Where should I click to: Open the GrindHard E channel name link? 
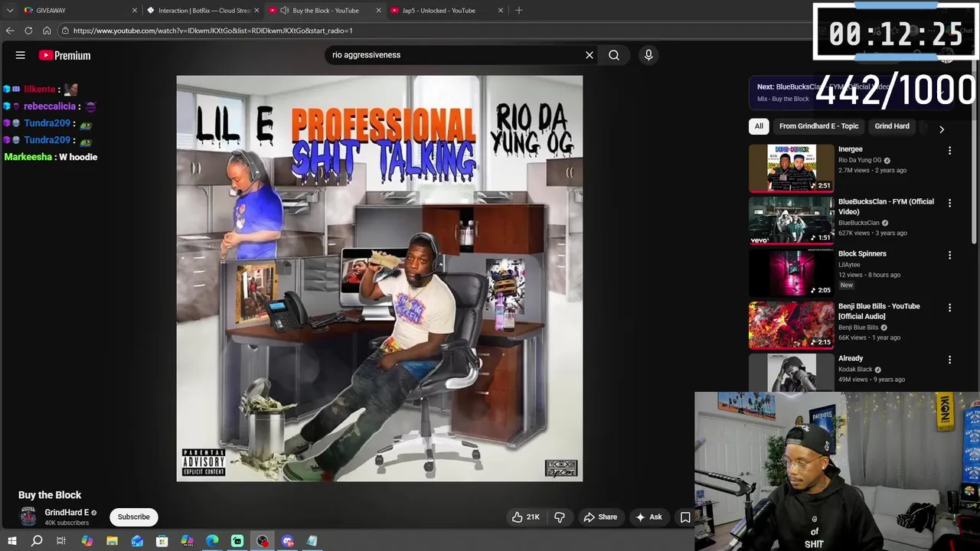point(67,513)
